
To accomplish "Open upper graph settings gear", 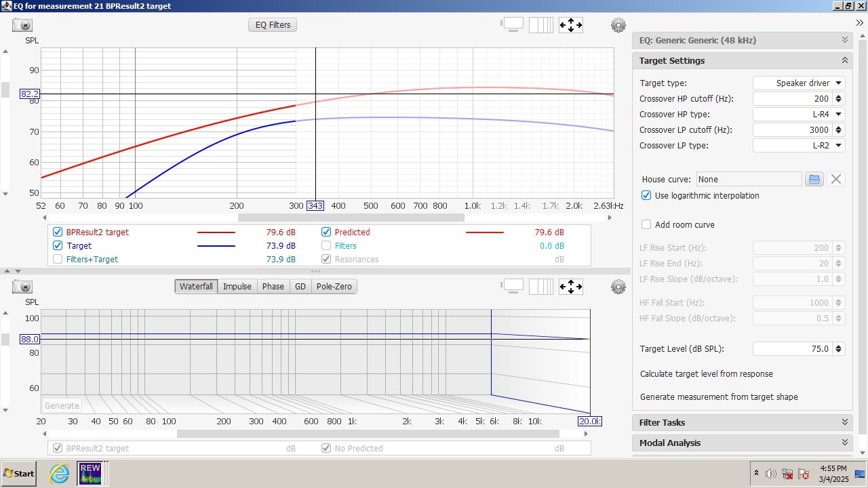I will 618,25.
